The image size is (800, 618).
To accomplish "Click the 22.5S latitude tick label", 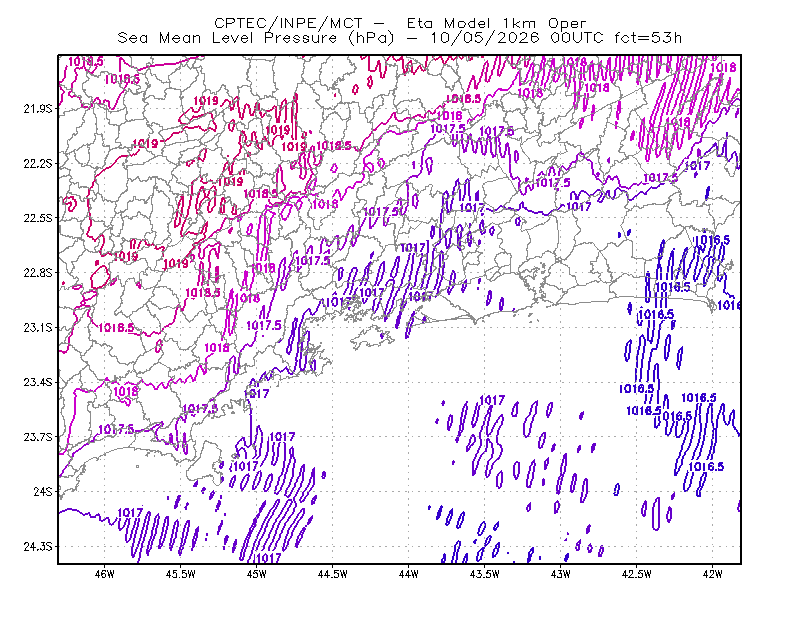I will pos(38,218).
